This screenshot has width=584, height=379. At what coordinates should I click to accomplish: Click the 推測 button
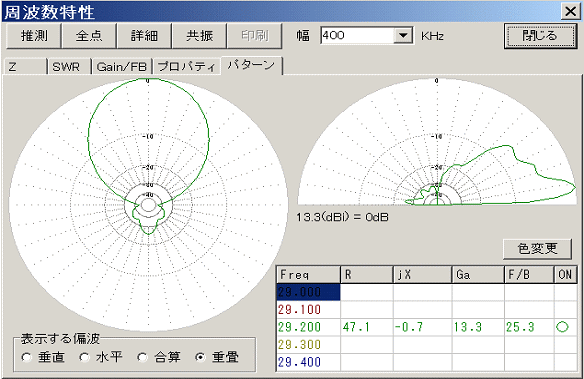(34, 36)
